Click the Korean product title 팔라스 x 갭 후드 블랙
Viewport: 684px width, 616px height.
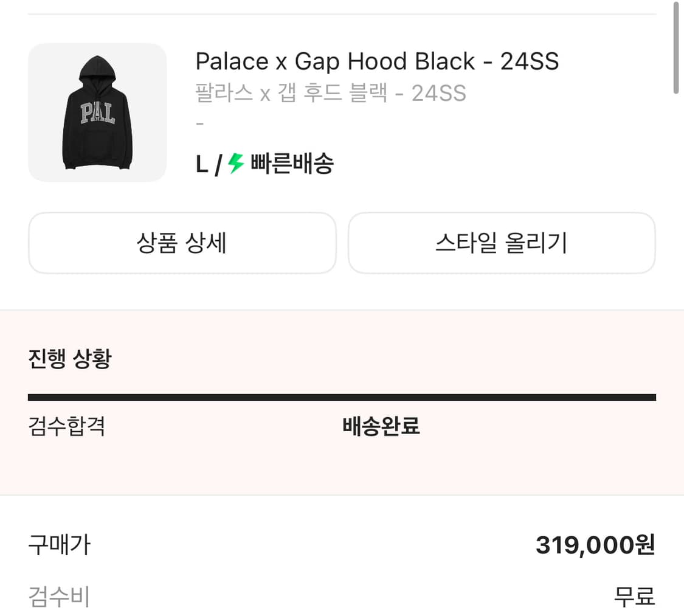pos(330,93)
